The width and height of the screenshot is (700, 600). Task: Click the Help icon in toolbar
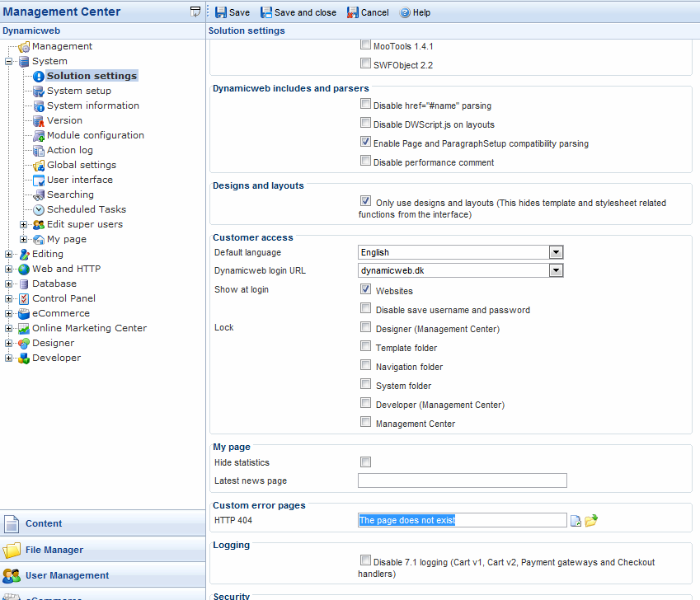[405, 12]
